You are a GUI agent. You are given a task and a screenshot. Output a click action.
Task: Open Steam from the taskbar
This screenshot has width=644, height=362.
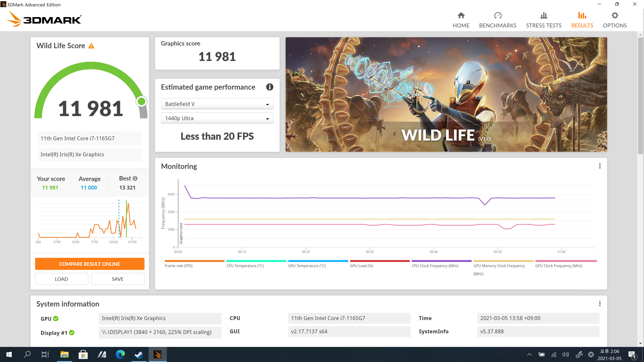click(x=139, y=354)
